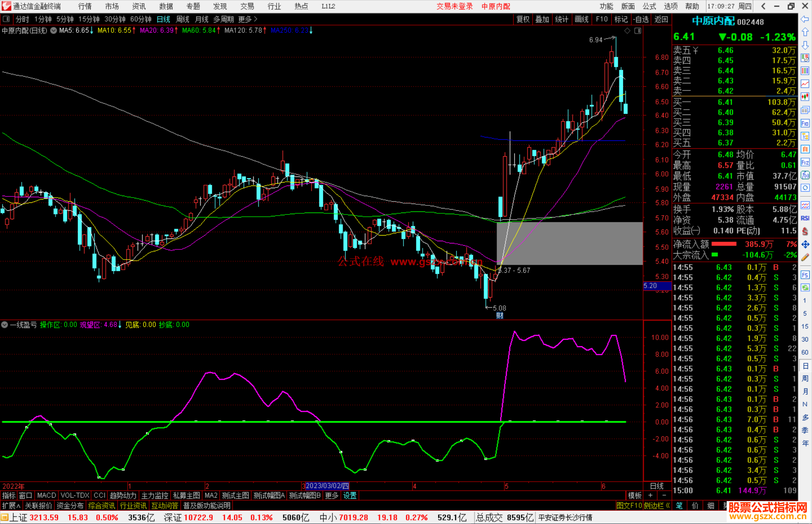Click the RSI indicator sidebar icon
This screenshot has height=524, width=812.
coord(805,218)
